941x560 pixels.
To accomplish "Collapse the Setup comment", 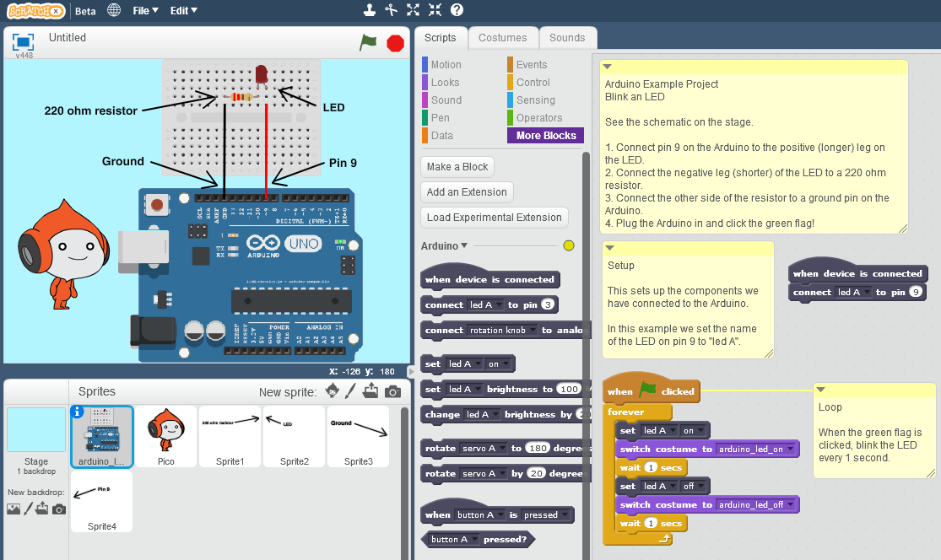I will pos(609,248).
